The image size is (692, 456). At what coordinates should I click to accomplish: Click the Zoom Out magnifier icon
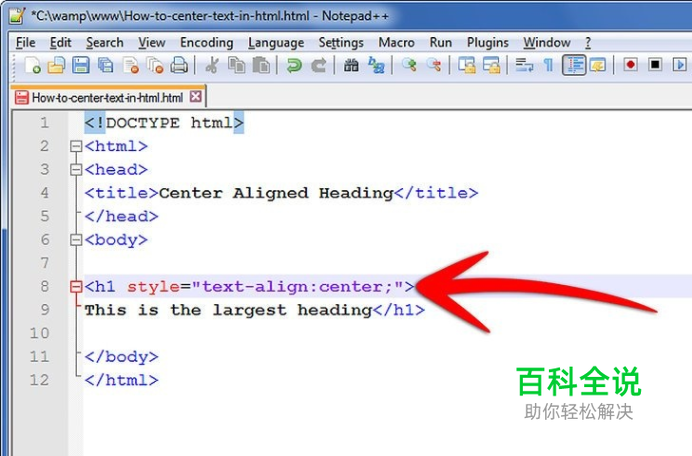(434, 66)
